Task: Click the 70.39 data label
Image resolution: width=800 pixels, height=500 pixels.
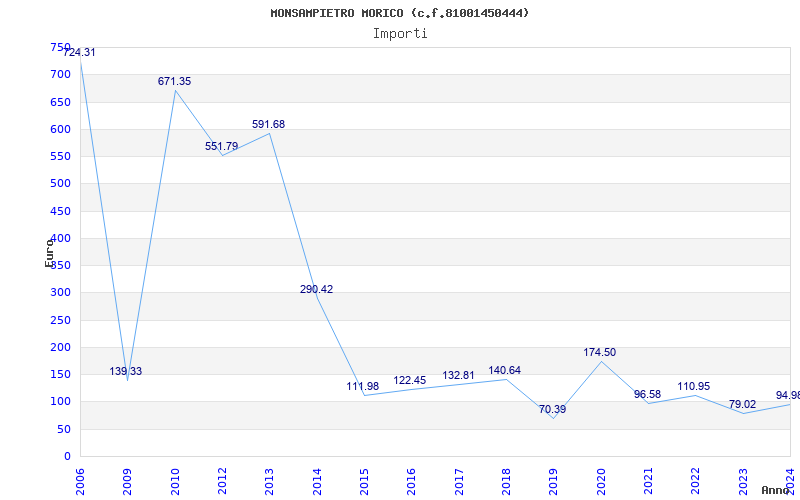Action: click(x=553, y=409)
